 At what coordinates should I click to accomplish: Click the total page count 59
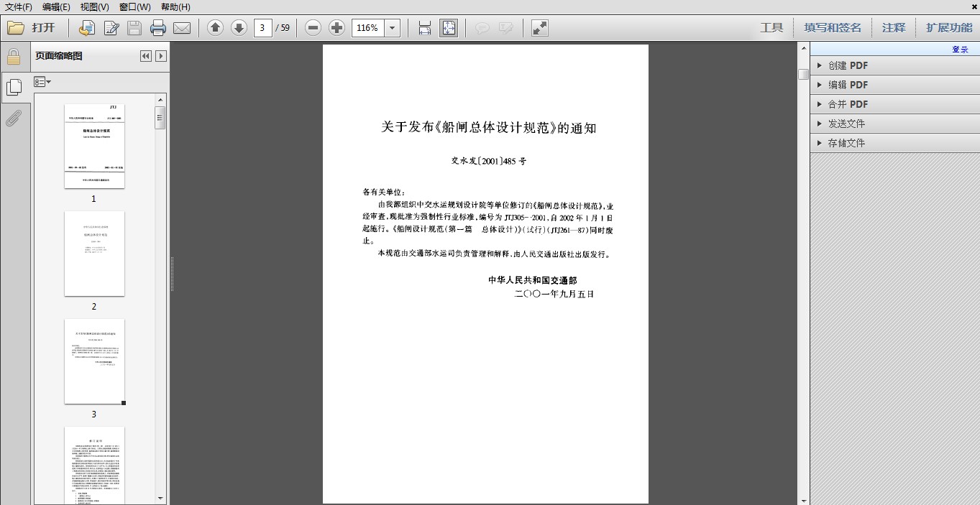285,28
